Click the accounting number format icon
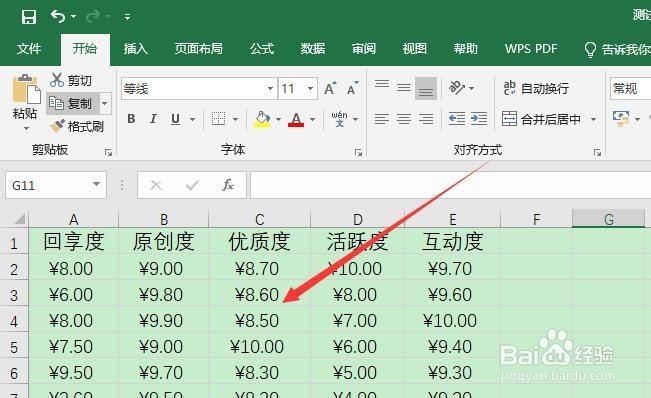Viewport: 651px width, 398px height. click(621, 119)
